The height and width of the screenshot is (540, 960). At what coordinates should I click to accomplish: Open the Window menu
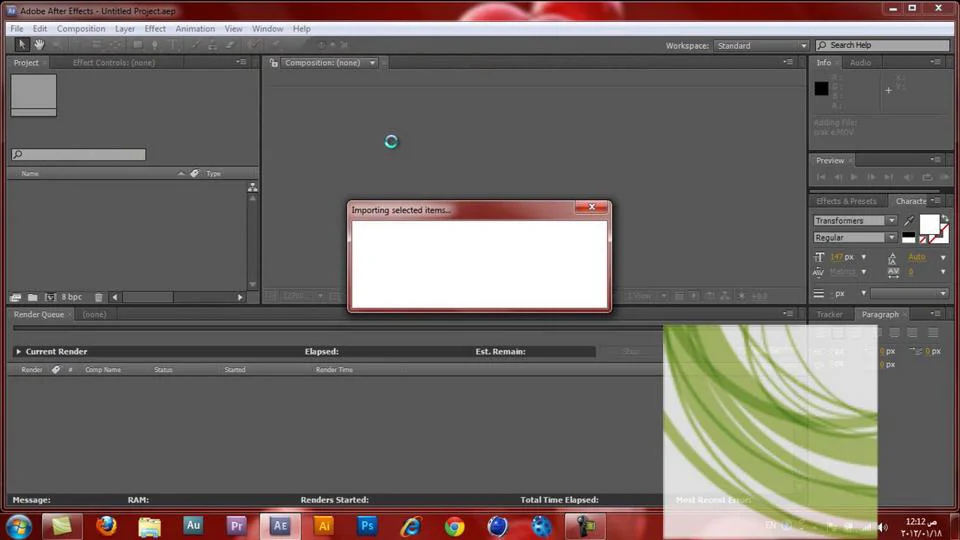pyautogui.click(x=268, y=29)
